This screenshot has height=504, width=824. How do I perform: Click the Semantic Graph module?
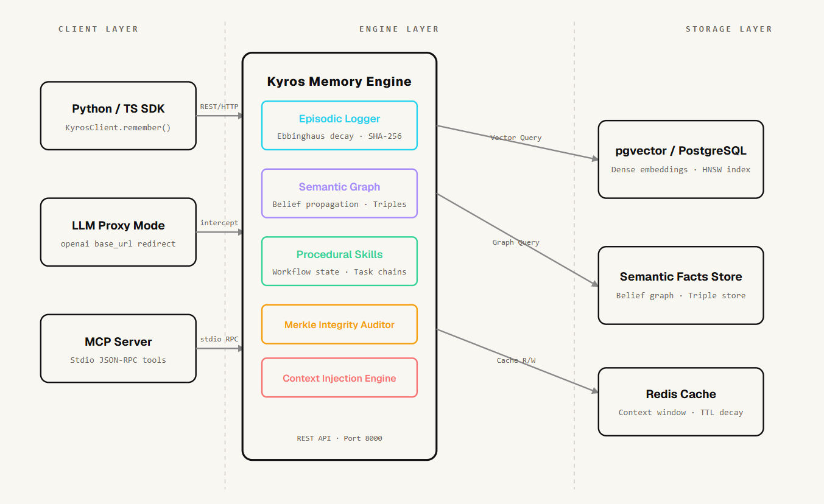coord(339,193)
